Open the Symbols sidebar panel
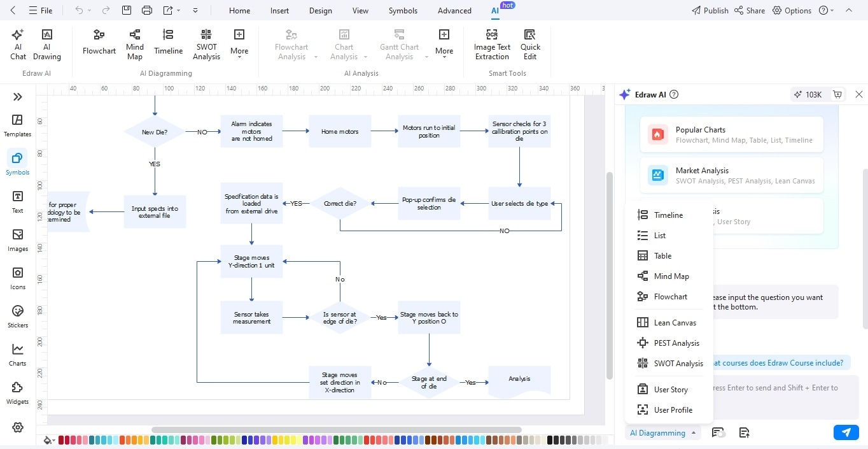Viewport: 868px width, 449px height. [17, 164]
